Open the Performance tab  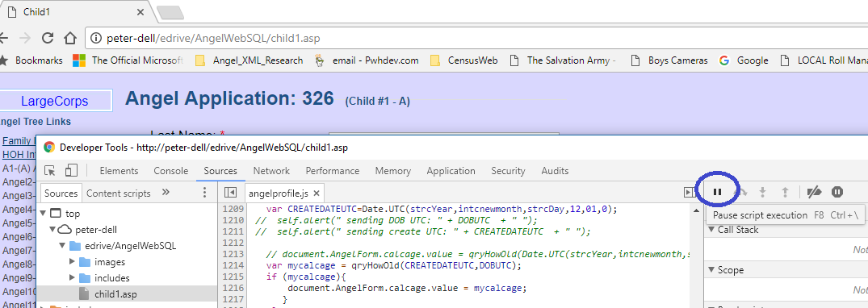pyautogui.click(x=332, y=171)
